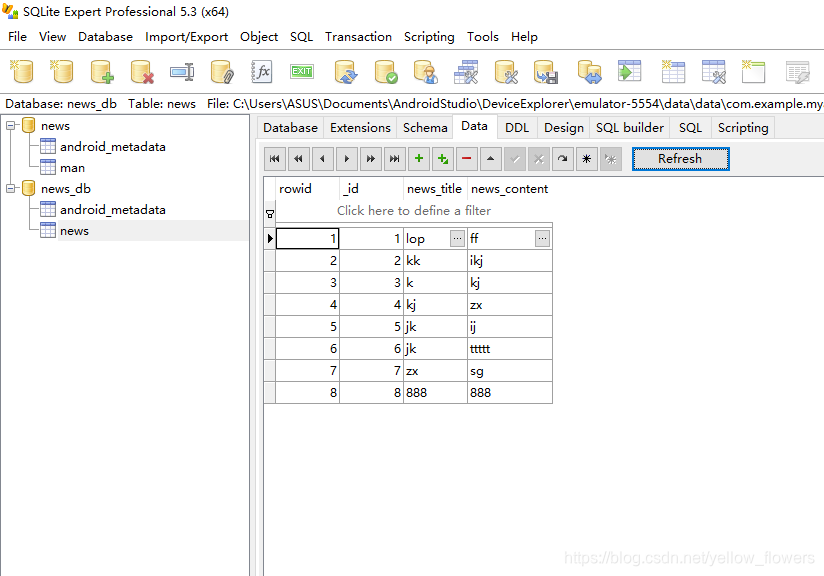
Task: Click the refresh data curved arrow button
Action: [562, 159]
